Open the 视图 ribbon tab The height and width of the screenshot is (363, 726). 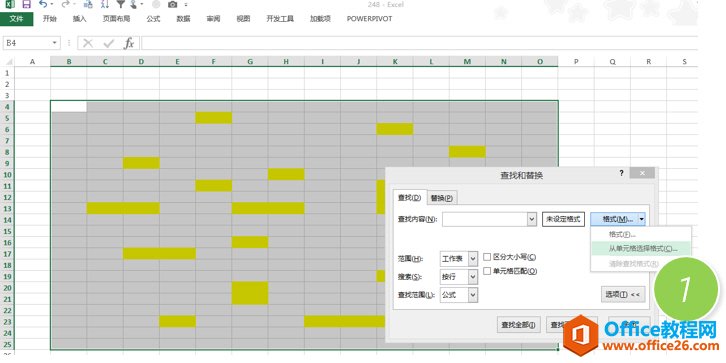(x=243, y=19)
